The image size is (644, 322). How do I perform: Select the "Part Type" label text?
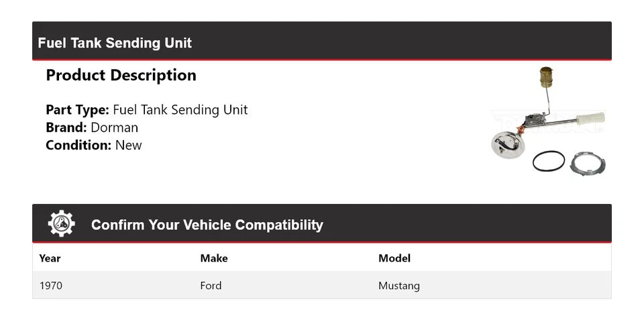tap(77, 110)
